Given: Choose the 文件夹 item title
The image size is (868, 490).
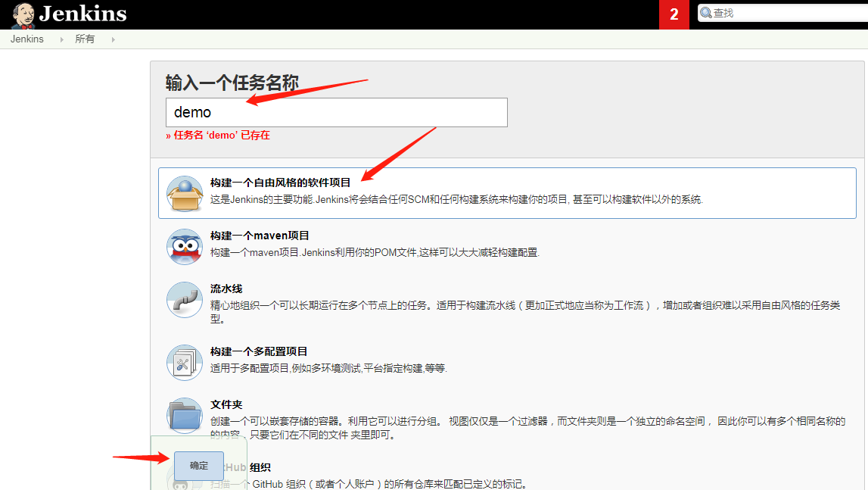Looking at the screenshot, I should 226,404.
